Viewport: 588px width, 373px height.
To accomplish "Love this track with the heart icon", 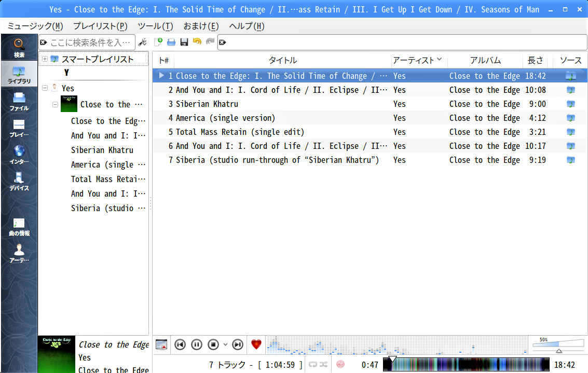I will point(256,344).
